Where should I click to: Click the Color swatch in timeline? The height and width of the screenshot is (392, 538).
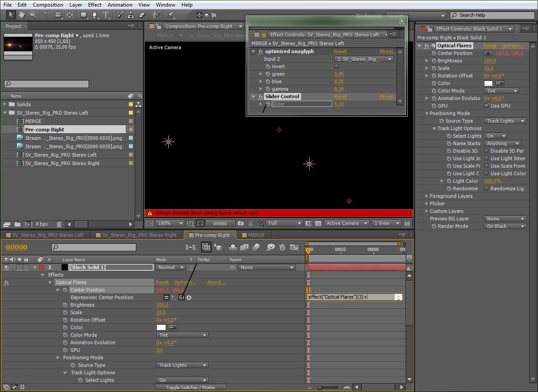161,327
